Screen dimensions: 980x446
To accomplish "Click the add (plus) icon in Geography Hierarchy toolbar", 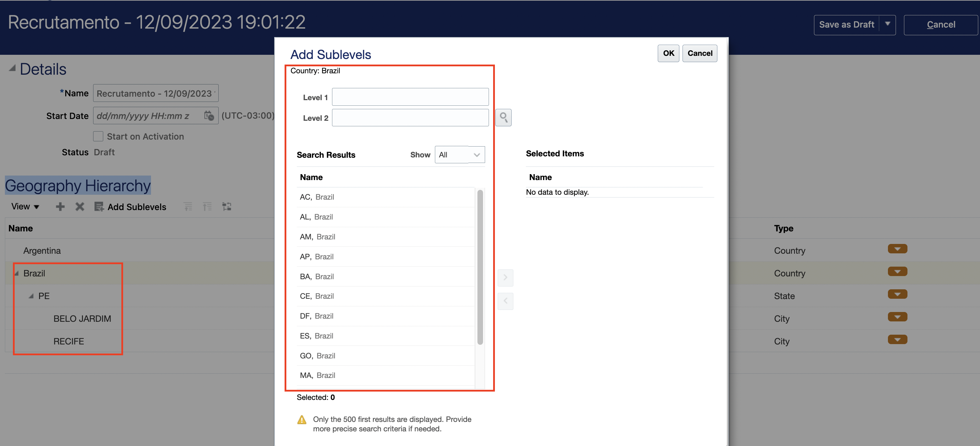I will (x=60, y=207).
